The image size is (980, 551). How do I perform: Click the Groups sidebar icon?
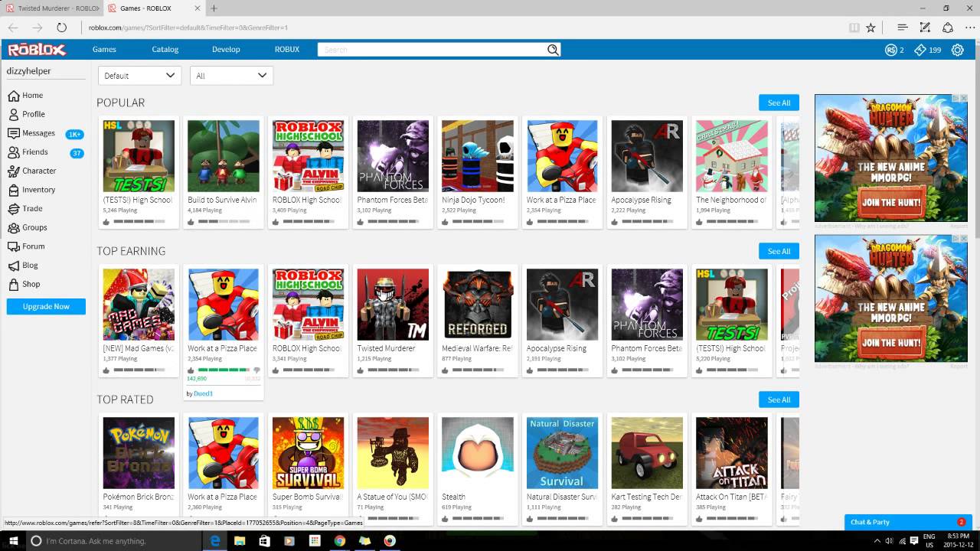(x=14, y=227)
